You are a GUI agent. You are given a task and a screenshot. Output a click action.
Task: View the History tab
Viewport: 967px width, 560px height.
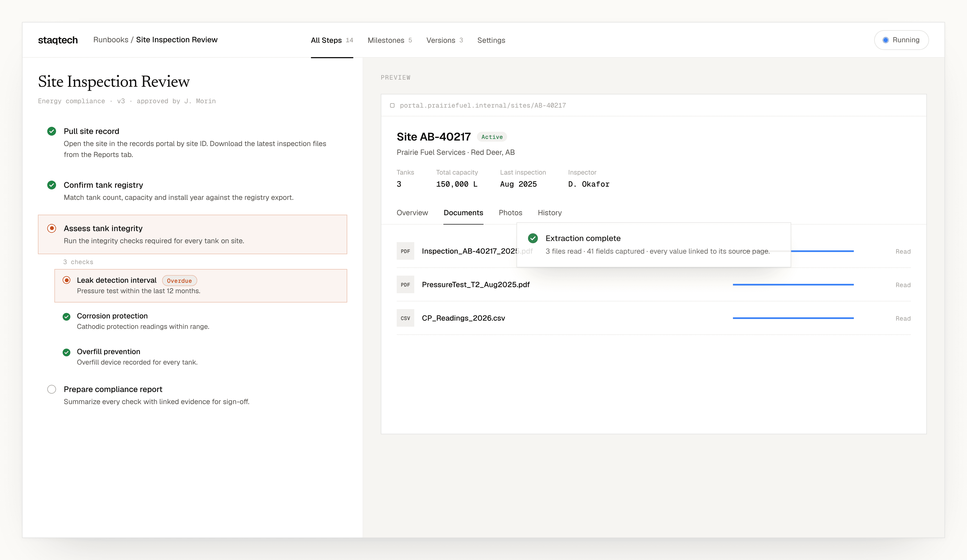(x=549, y=212)
